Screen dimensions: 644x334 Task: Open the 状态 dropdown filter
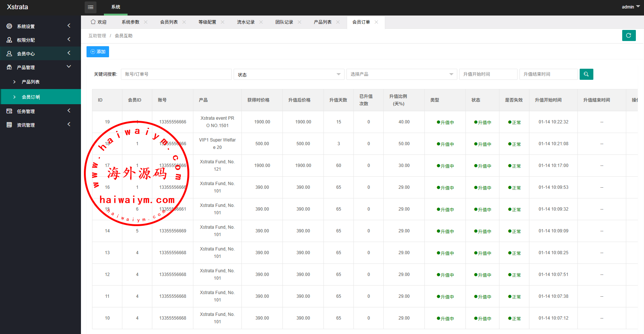289,74
